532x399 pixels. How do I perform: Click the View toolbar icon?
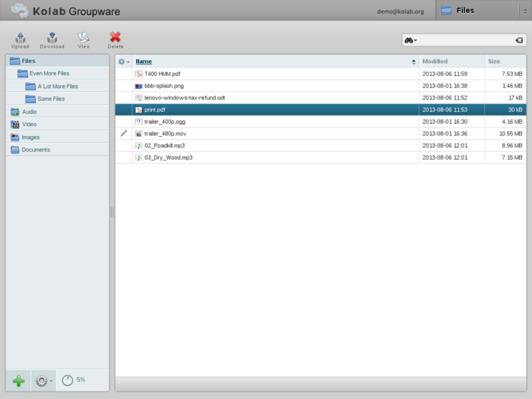click(x=84, y=38)
